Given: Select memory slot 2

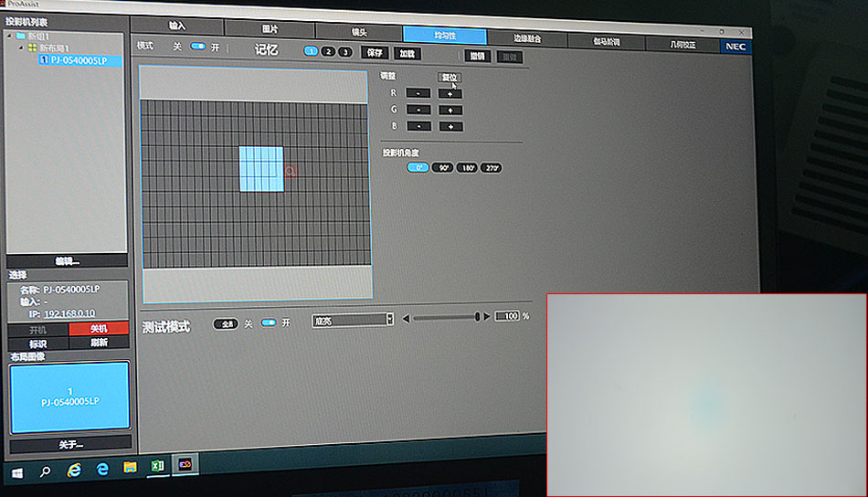Looking at the screenshot, I should click(x=328, y=52).
